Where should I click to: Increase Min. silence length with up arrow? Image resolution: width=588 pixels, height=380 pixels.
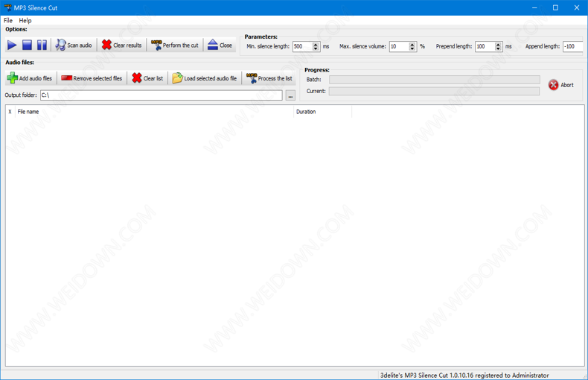point(316,44)
